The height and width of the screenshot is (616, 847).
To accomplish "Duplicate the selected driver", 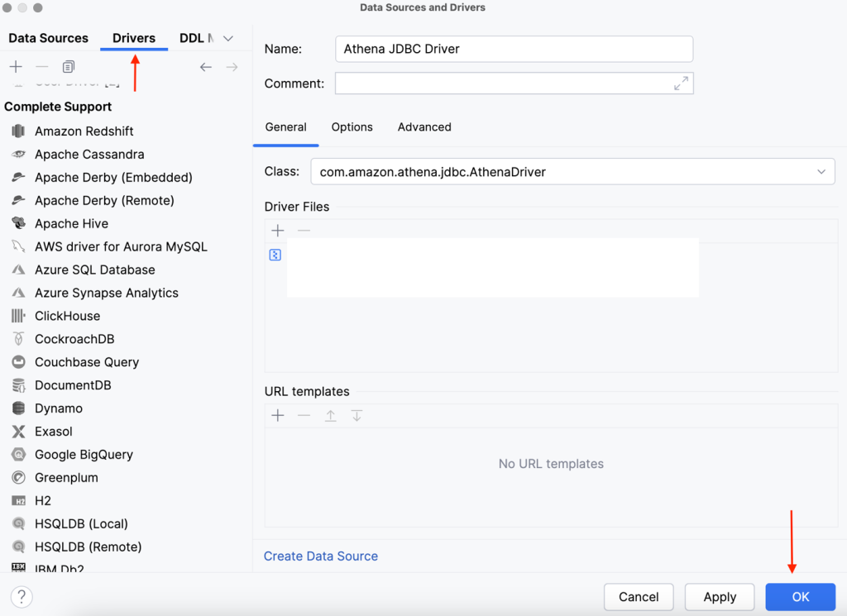I will (68, 66).
